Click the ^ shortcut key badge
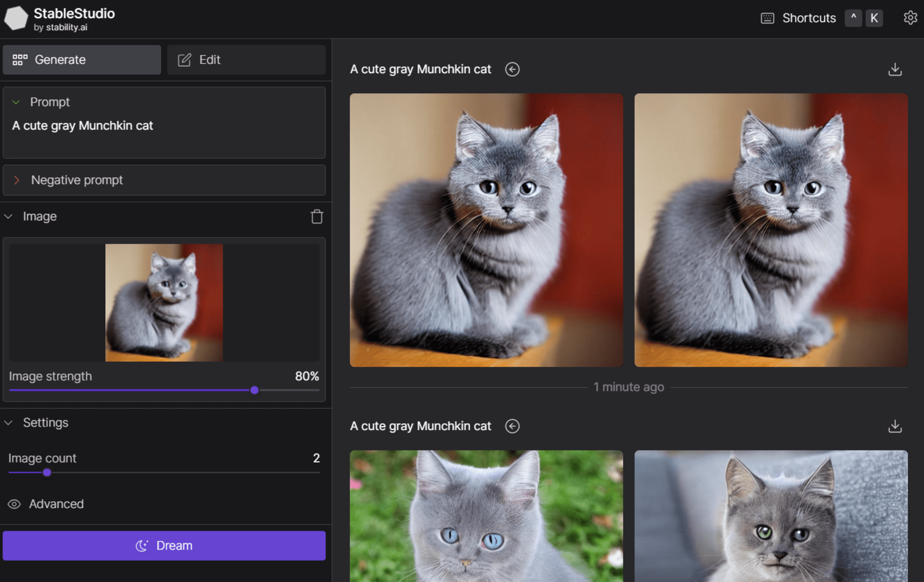The height and width of the screenshot is (582, 924). tap(853, 18)
